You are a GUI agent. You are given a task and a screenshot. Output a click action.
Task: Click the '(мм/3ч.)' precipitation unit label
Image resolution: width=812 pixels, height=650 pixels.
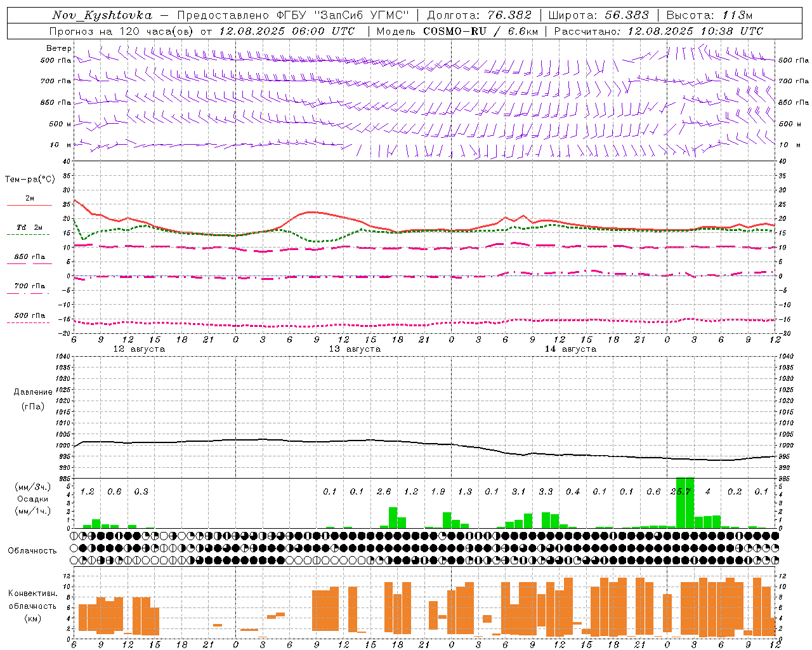tap(33, 487)
